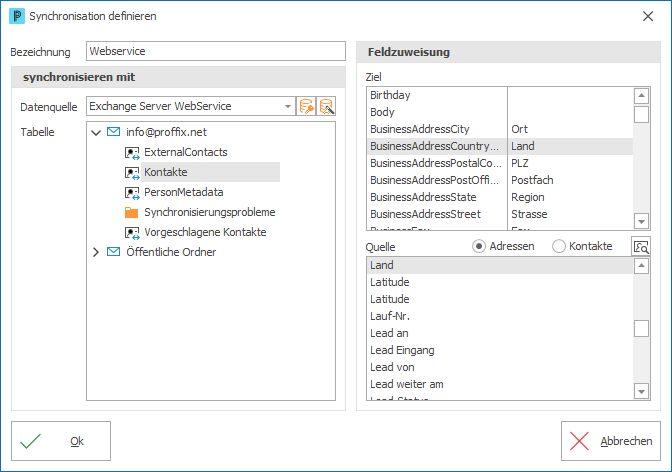Collapse the info@proffix.net tree node

pos(96,132)
